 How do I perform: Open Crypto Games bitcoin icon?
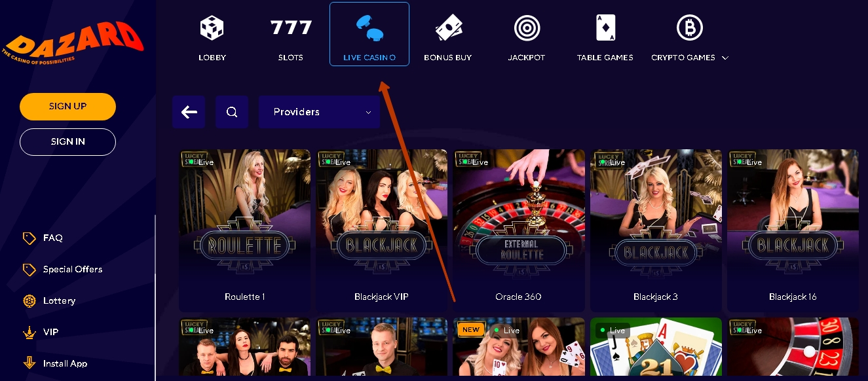pos(689,27)
